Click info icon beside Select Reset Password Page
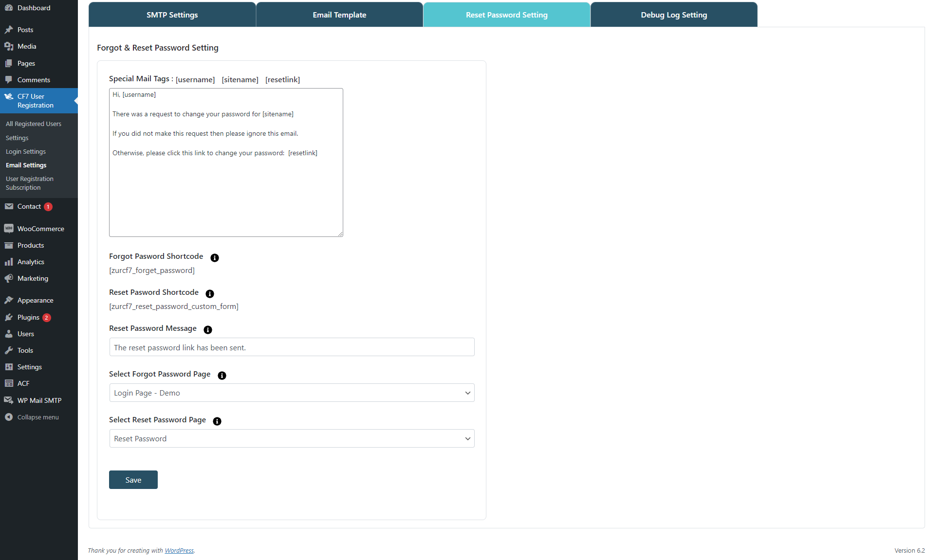This screenshot has width=927, height=560. 217,421
